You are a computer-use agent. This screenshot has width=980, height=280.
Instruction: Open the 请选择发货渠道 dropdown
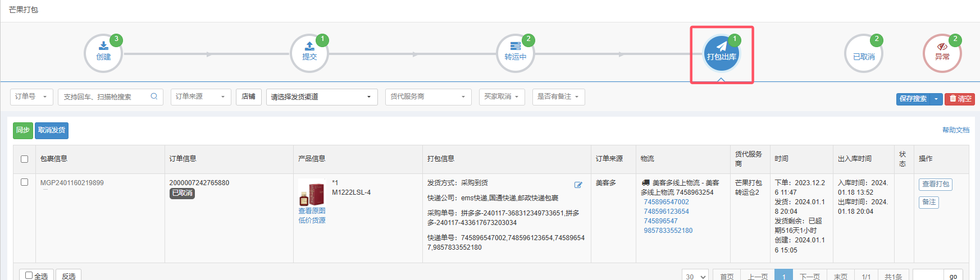[x=322, y=97]
